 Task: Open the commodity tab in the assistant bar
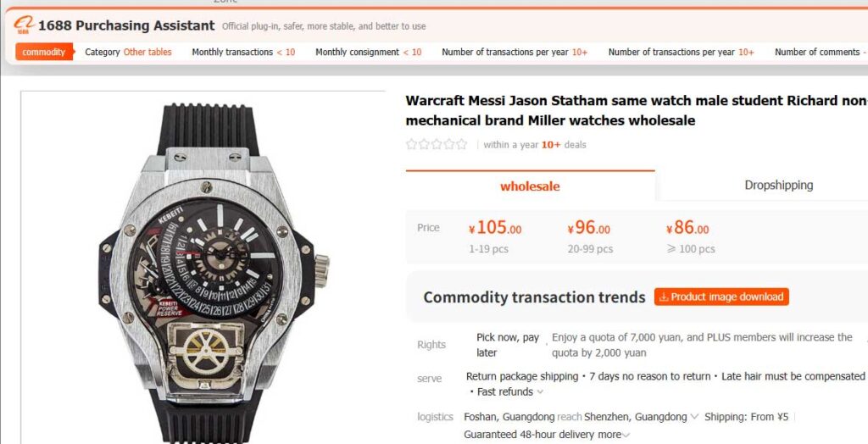(x=44, y=53)
